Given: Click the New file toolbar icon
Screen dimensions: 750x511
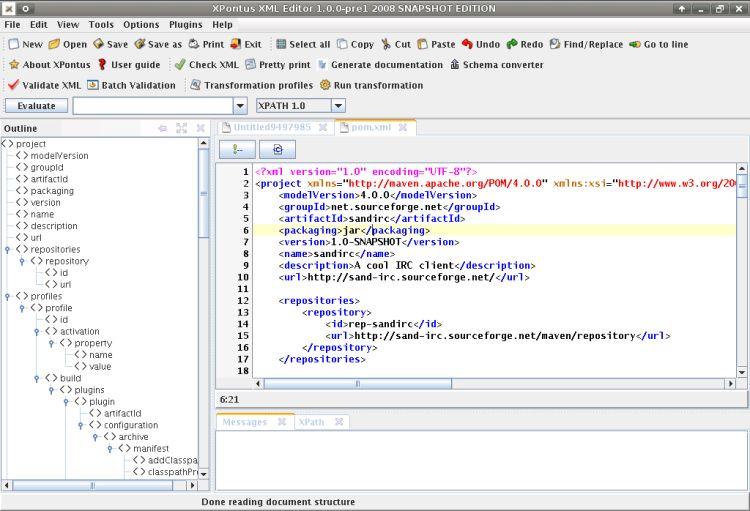Looking at the screenshot, I should click(x=14, y=44).
